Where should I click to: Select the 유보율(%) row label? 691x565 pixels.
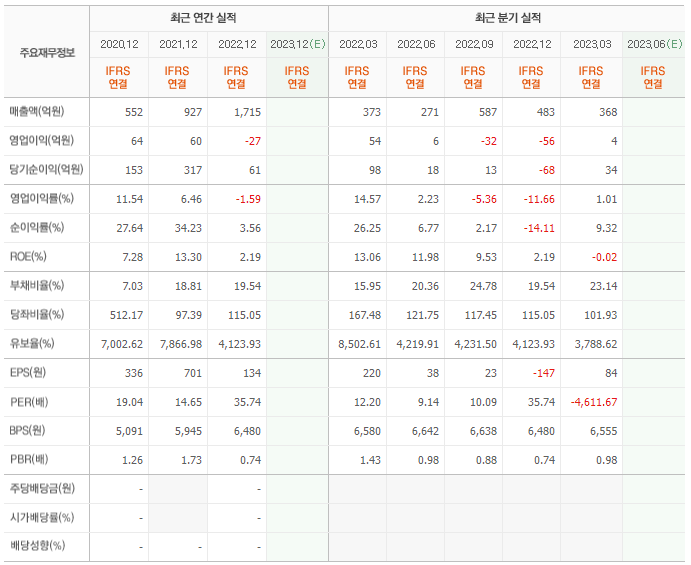pos(32,343)
